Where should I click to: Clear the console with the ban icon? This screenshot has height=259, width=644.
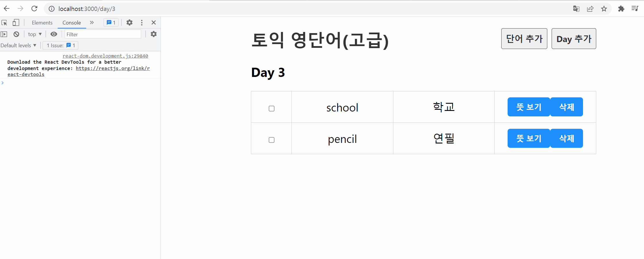16,34
